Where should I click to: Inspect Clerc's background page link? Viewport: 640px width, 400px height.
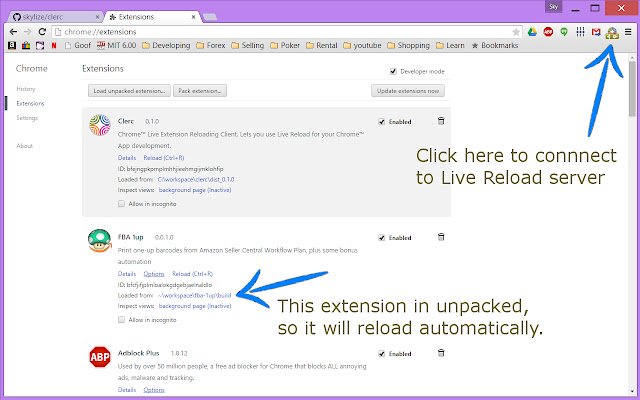195,190
